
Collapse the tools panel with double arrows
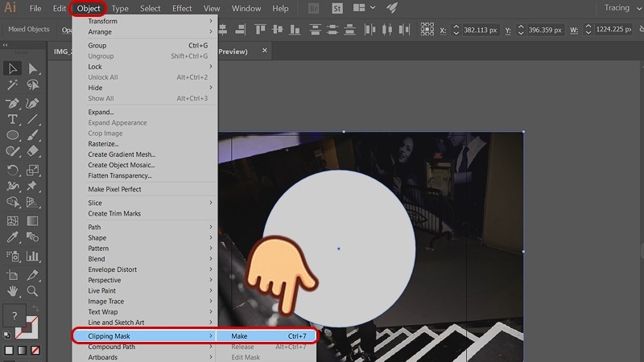click(x=5, y=45)
